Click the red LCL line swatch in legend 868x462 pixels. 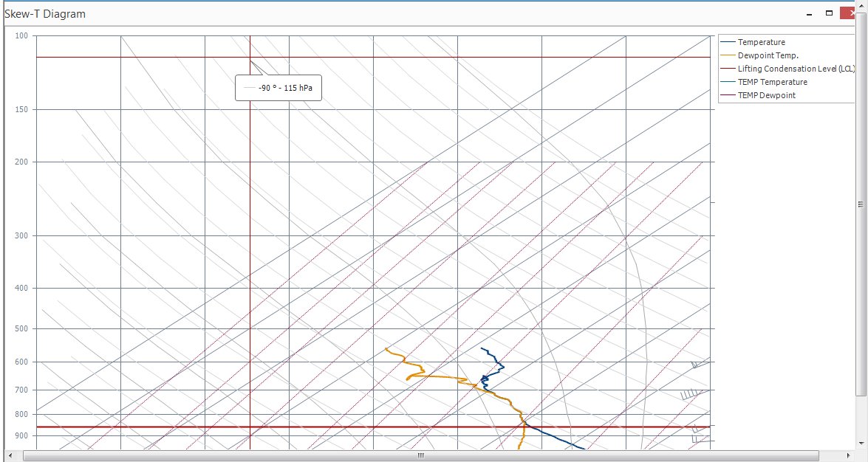(x=728, y=69)
